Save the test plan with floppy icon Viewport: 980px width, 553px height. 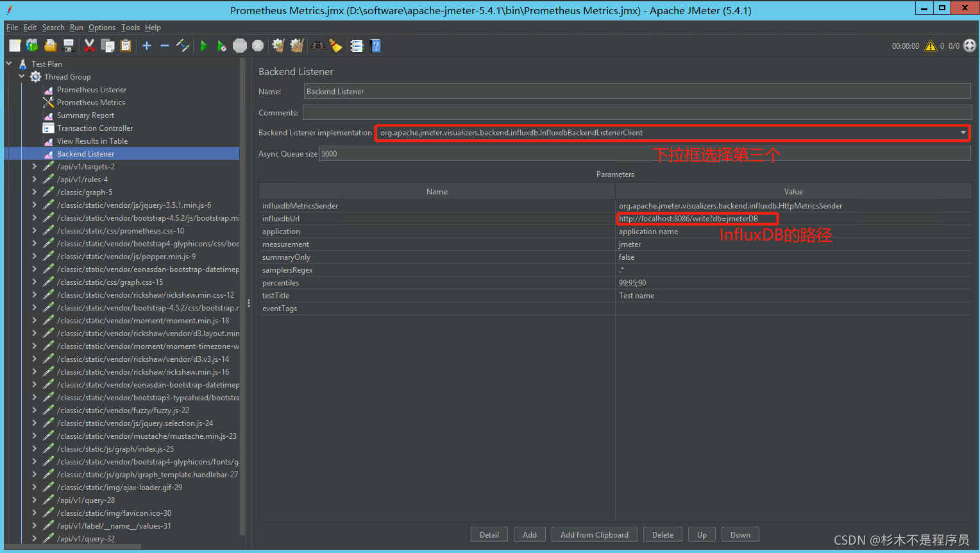(69, 46)
